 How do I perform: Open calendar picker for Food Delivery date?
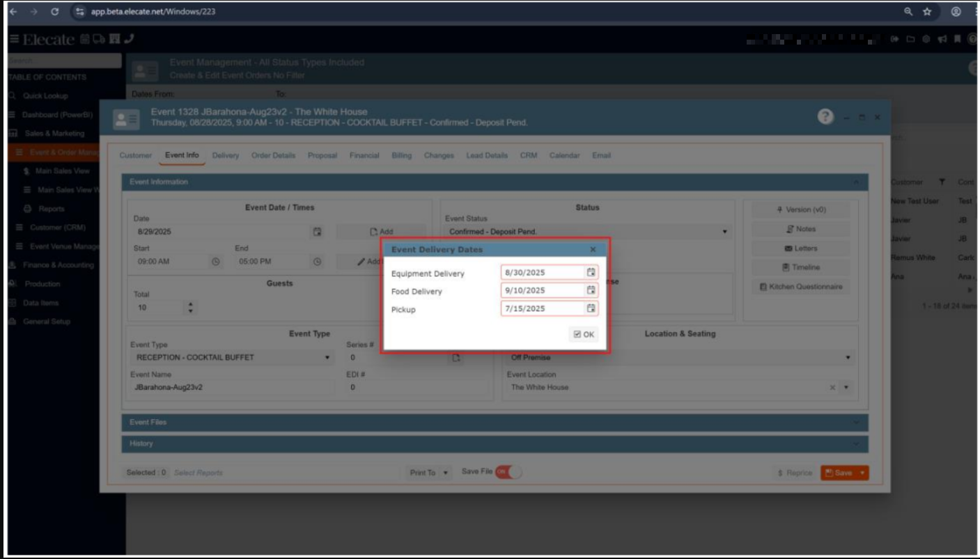(x=591, y=290)
